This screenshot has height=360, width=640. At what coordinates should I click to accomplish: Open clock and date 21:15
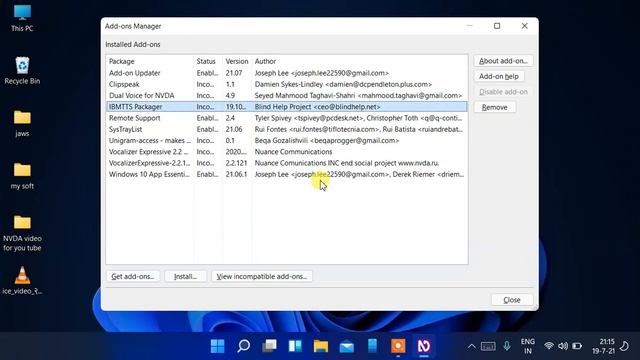(603, 346)
